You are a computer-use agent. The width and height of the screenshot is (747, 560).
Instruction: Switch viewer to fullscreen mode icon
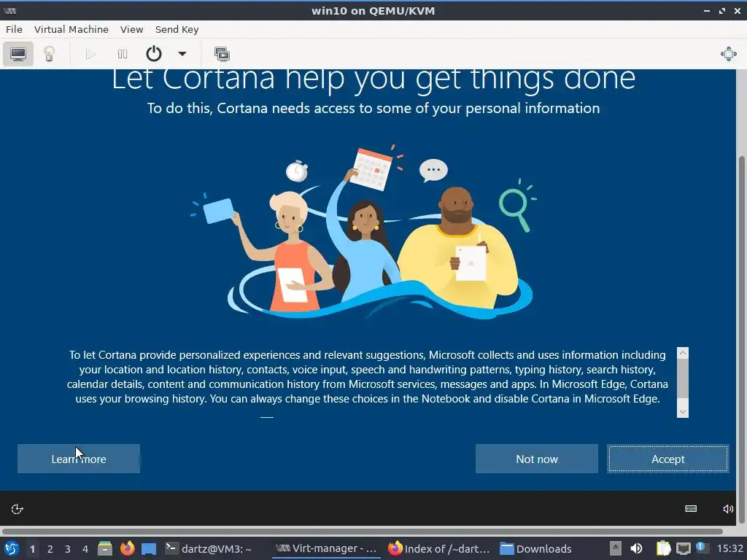(x=729, y=54)
